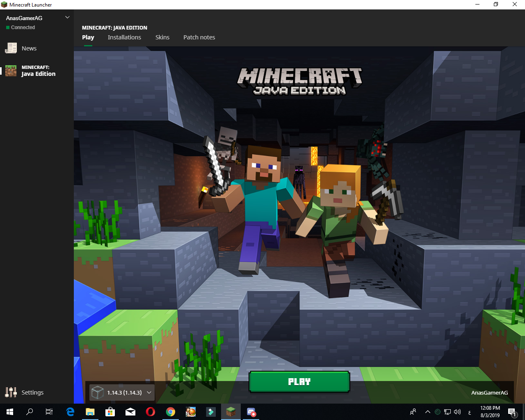Screen dimensions: 525x420
Task: Switch the input language indicator
Action: (x=470, y=412)
